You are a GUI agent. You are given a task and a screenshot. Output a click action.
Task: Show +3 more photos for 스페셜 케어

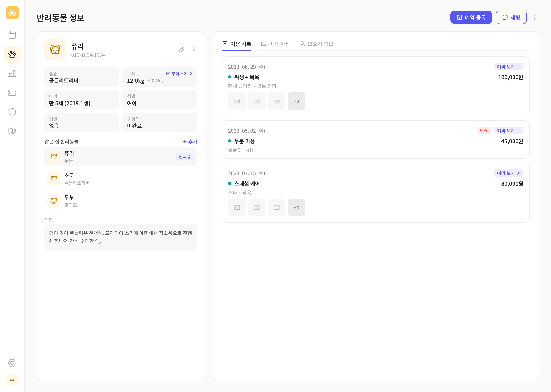[297, 208]
